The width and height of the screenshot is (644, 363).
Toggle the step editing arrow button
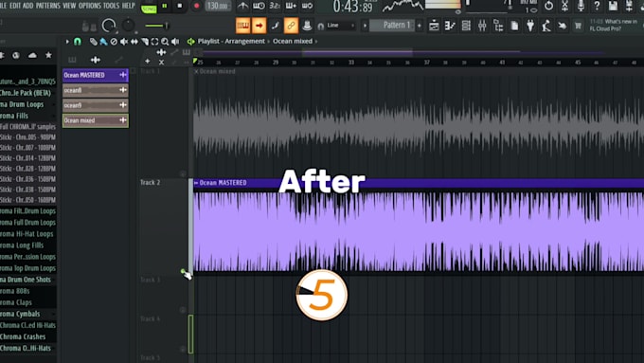pyautogui.click(x=259, y=26)
